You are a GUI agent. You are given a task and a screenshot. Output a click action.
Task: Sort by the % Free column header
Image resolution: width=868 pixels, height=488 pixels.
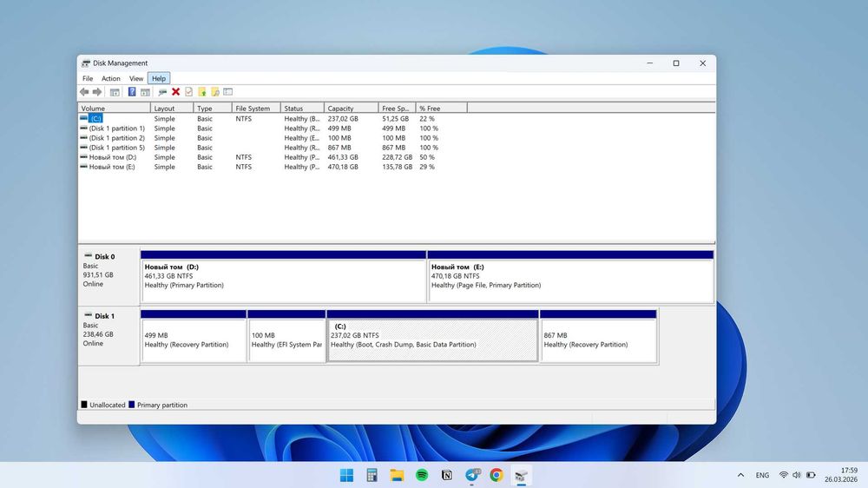(441, 108)
